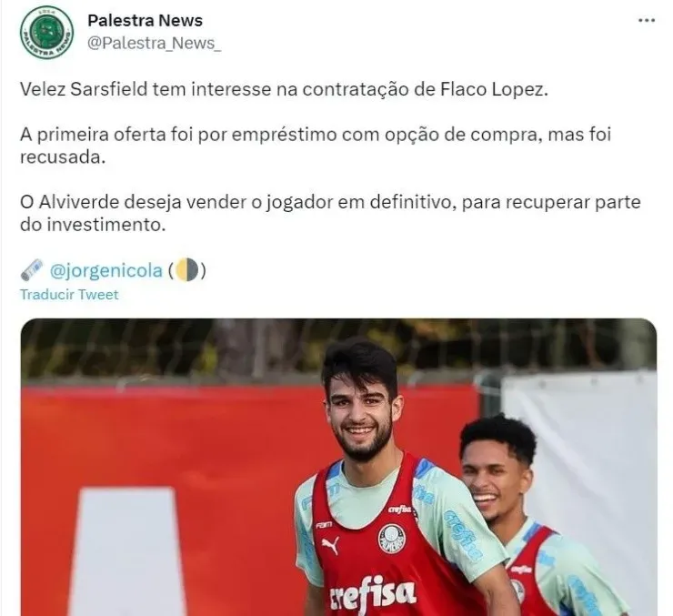The width and height of the screenshot is (673, 616).
Task: Open the three-dot more options menu
Action: coord(647,21)
